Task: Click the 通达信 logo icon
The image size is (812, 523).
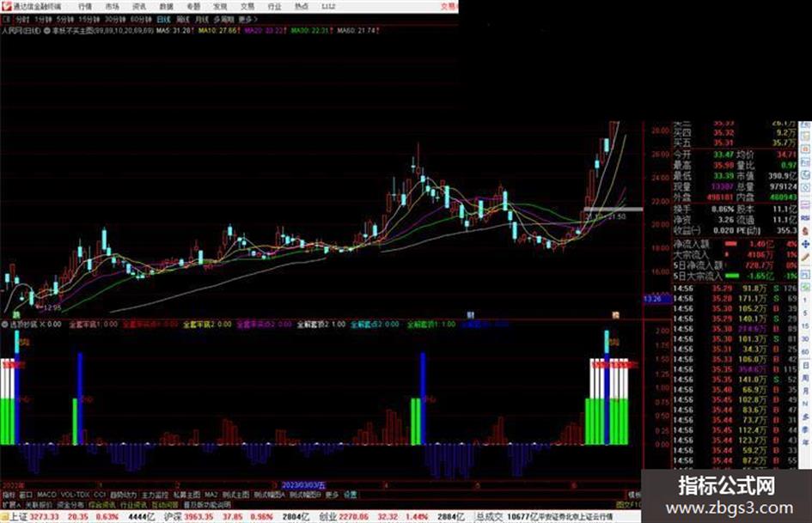Action: click(x=6, y=7)
